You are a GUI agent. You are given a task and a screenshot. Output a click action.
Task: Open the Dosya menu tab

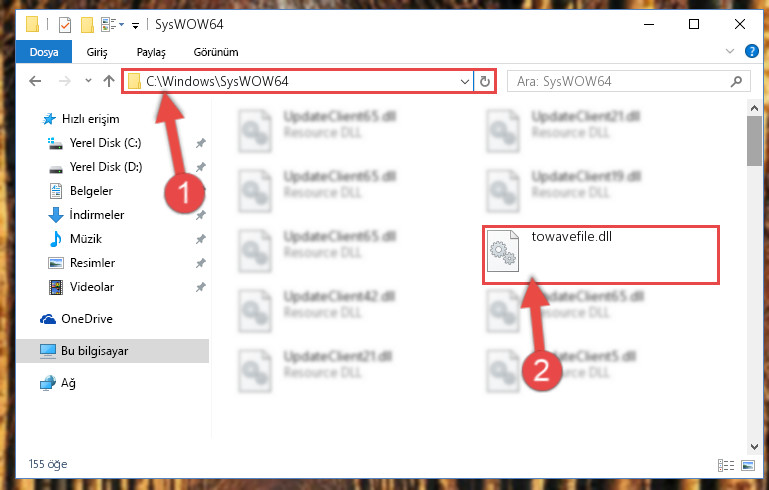pos(44,52)
